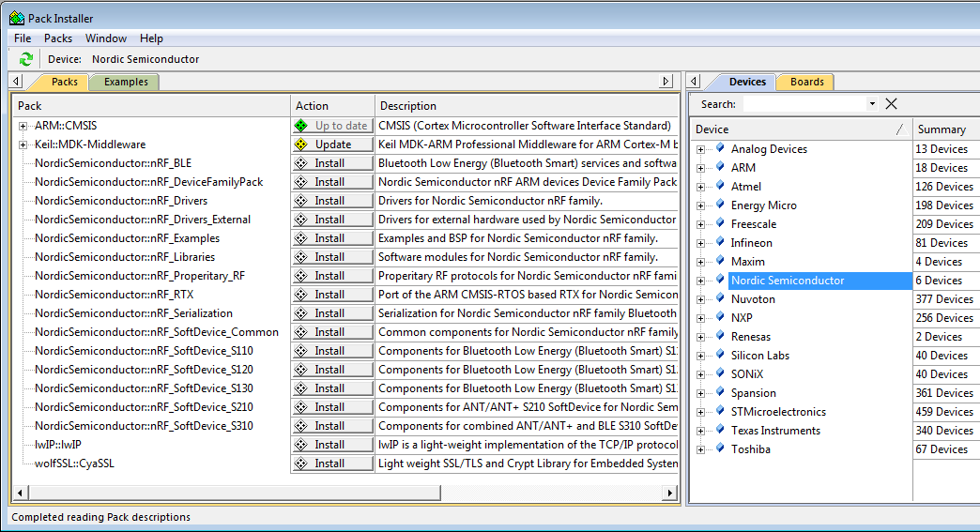Install the nRF_RTX pack
The image size is (980, 532).
(x=332, y=294)
